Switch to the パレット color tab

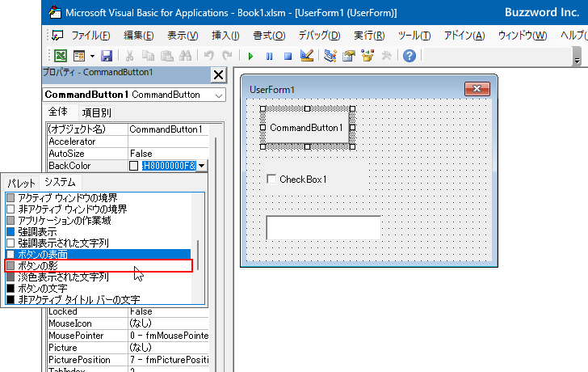pyautogui.click(x=21, y=184)
